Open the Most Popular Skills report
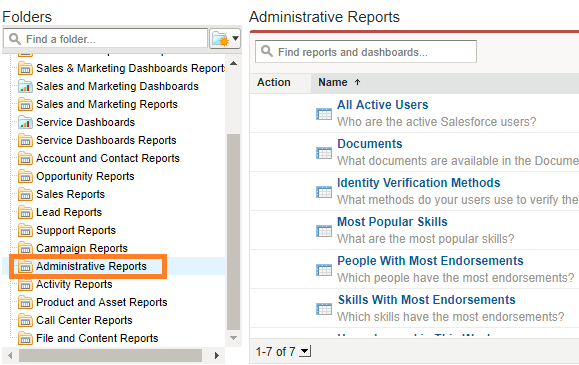Viewport: 579px width, 365px height. point(392,222)
